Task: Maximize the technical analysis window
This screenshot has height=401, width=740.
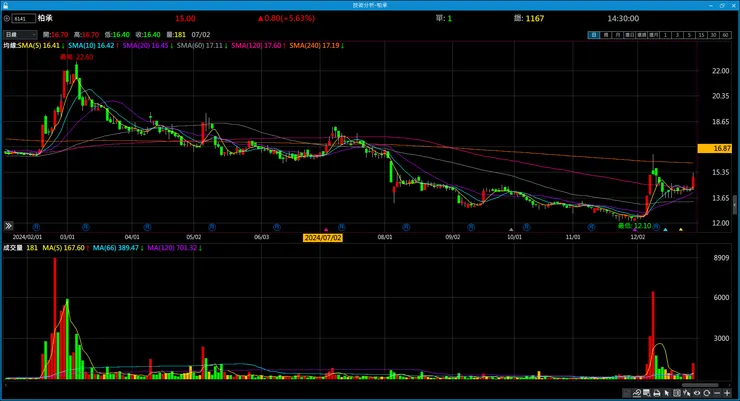Action: pyautogui.click(x=722, y=5)
